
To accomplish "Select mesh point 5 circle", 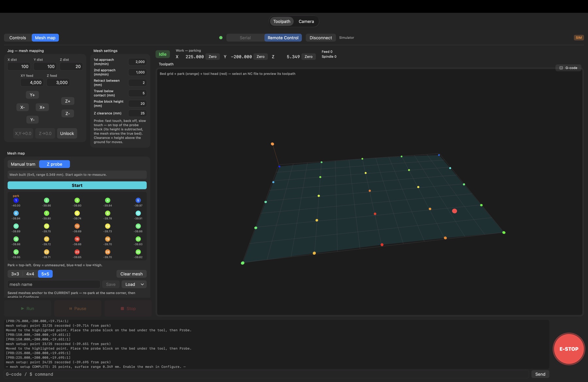I will (138, 200).
